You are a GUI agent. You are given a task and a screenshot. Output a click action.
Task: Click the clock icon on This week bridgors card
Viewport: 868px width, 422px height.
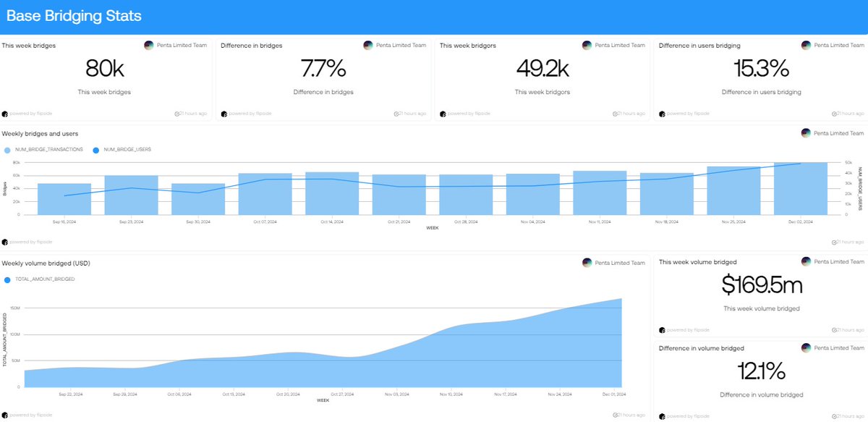(616, 113)
